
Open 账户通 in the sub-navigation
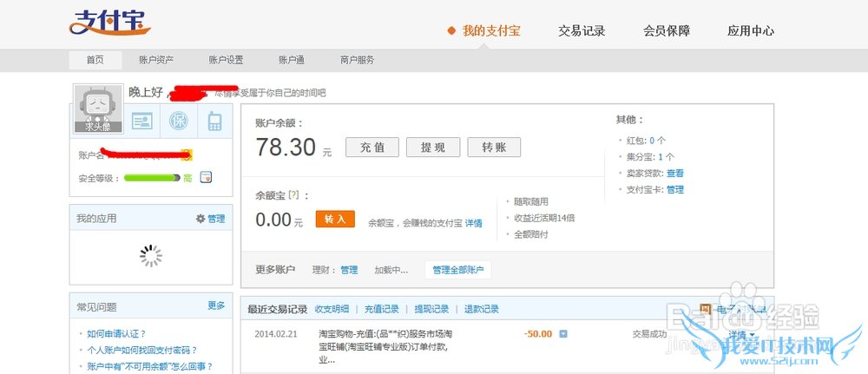[x=291, y=60]
